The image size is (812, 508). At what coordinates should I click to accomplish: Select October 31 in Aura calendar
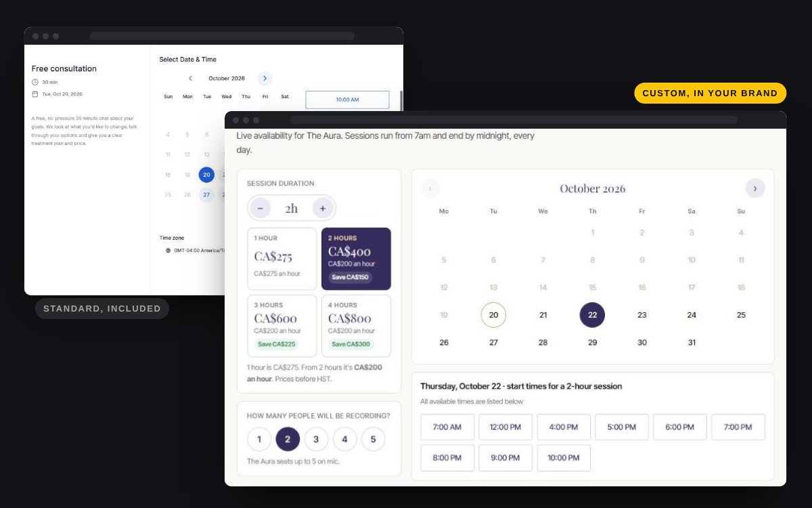click(x=692, y=343)
